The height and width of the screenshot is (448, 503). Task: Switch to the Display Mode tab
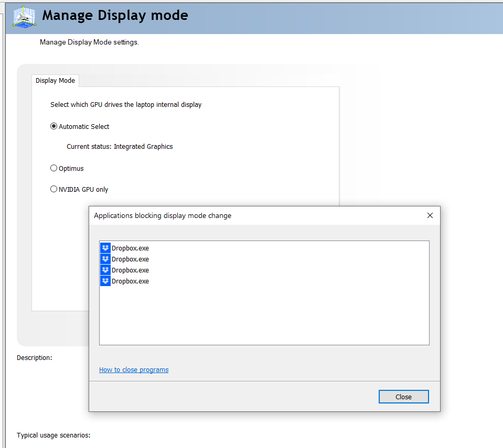(55, 81)
